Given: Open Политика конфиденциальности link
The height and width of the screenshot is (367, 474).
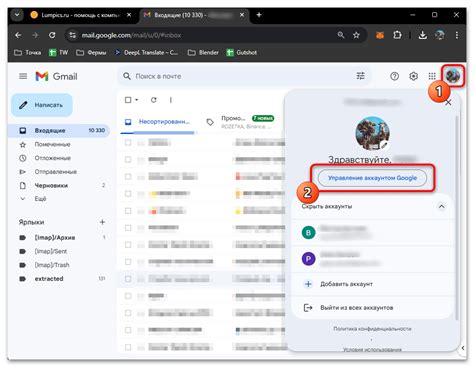Looking at the screenshot, I should 372,329.
